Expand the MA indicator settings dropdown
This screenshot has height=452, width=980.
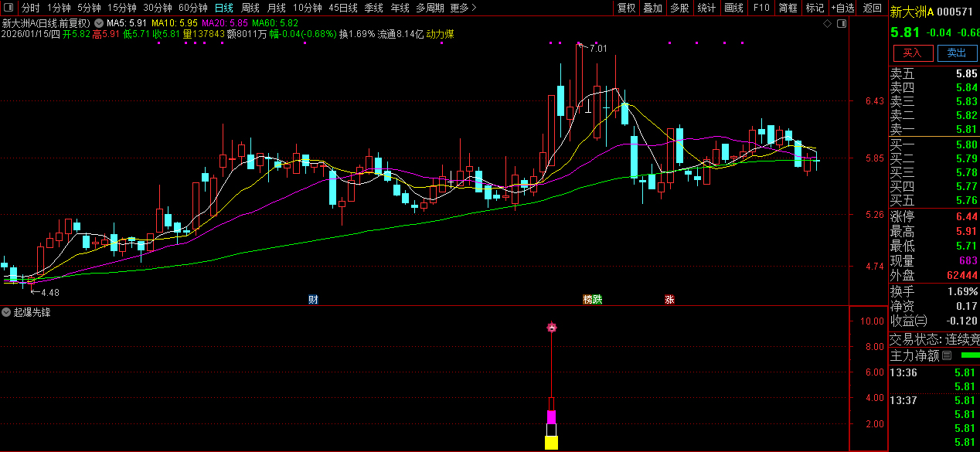pos(98,24)
